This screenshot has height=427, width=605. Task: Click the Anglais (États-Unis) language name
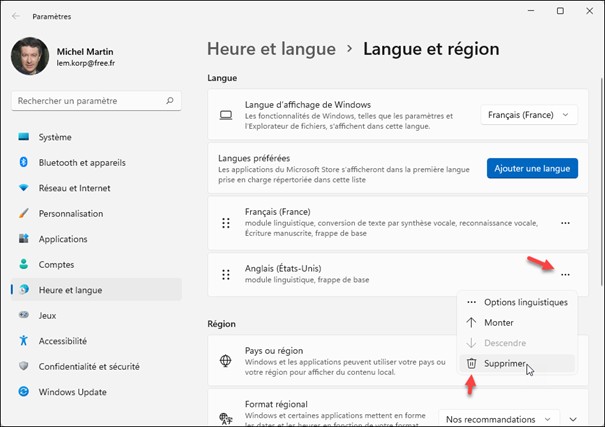[283, 268]
